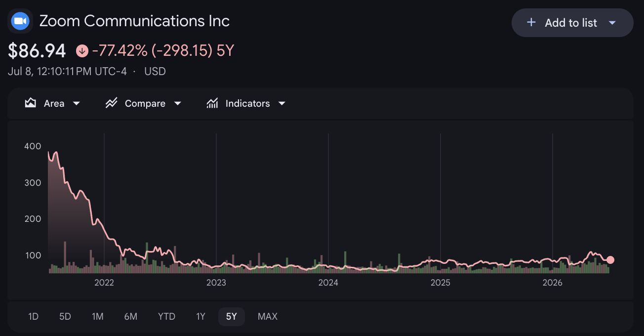
Task: Select the YTD time range
Action: 166,316
